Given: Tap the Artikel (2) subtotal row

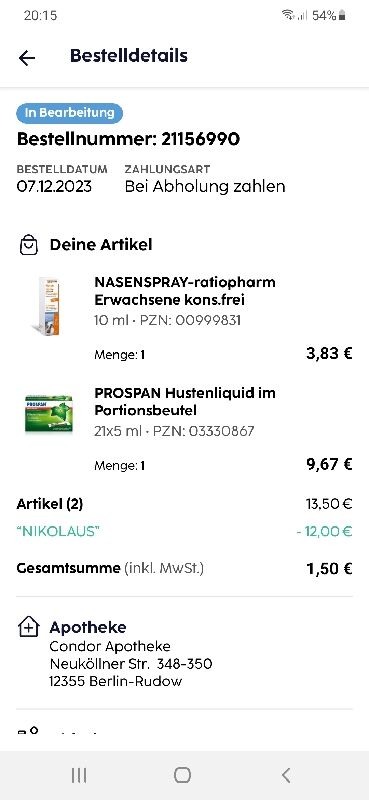Looking at the screenshot, I should 184,505.
